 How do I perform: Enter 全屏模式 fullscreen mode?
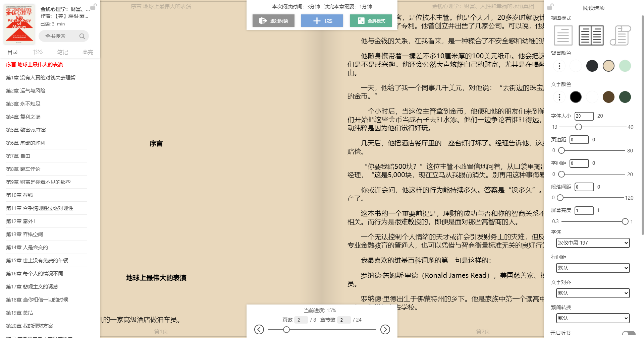tap(371, 21)
